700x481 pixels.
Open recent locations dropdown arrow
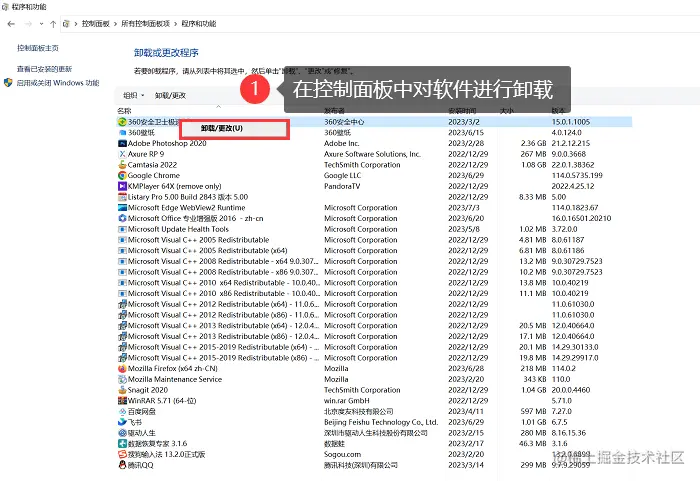coord(42,24)
